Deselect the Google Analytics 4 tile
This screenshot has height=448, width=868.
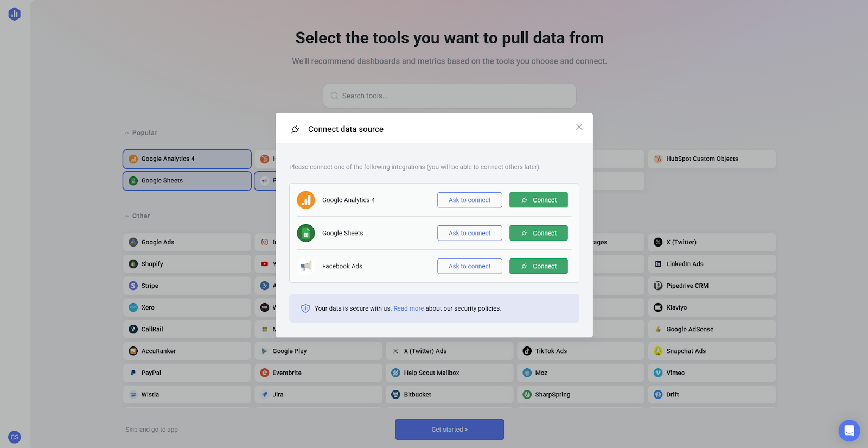(x=187, y=159)
